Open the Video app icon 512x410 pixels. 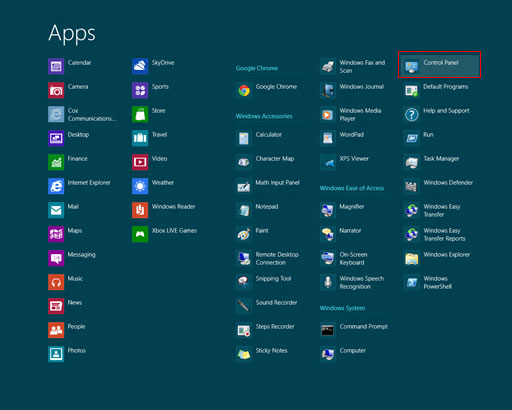(x=140, y=162)
